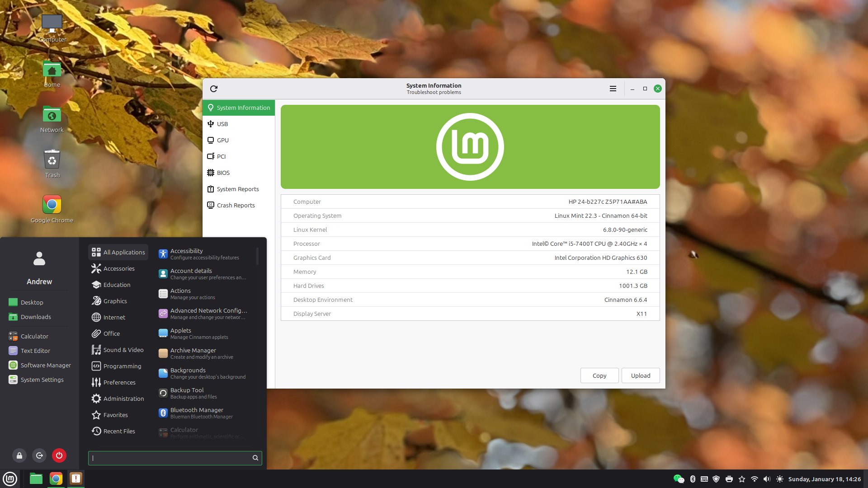Show the BIOS section
Viewport: 868px width, 488px height.
coord(239,173)
